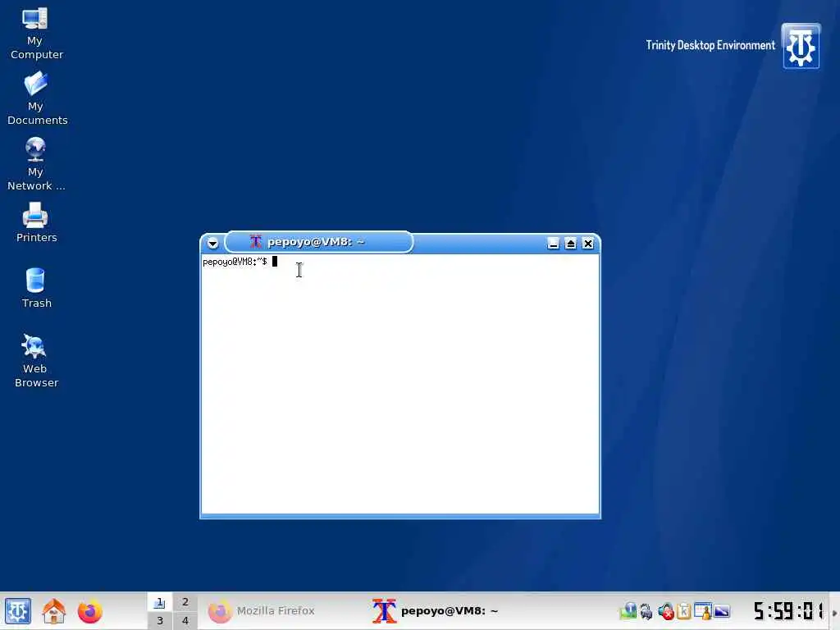This screenshot has width=840, height=630.
Task: Minimize the terminal window
Action: [554, 244]
